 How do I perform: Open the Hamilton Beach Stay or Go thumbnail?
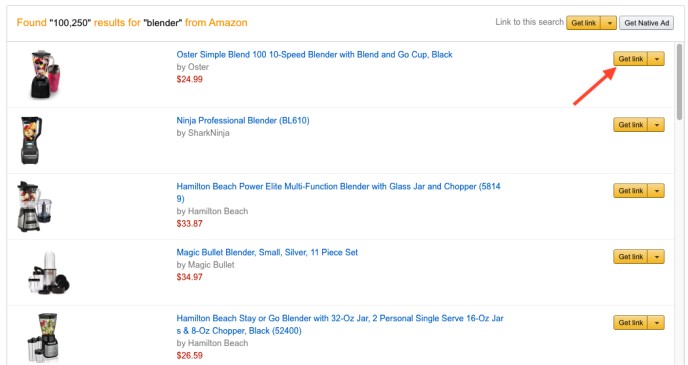point(43,337)
